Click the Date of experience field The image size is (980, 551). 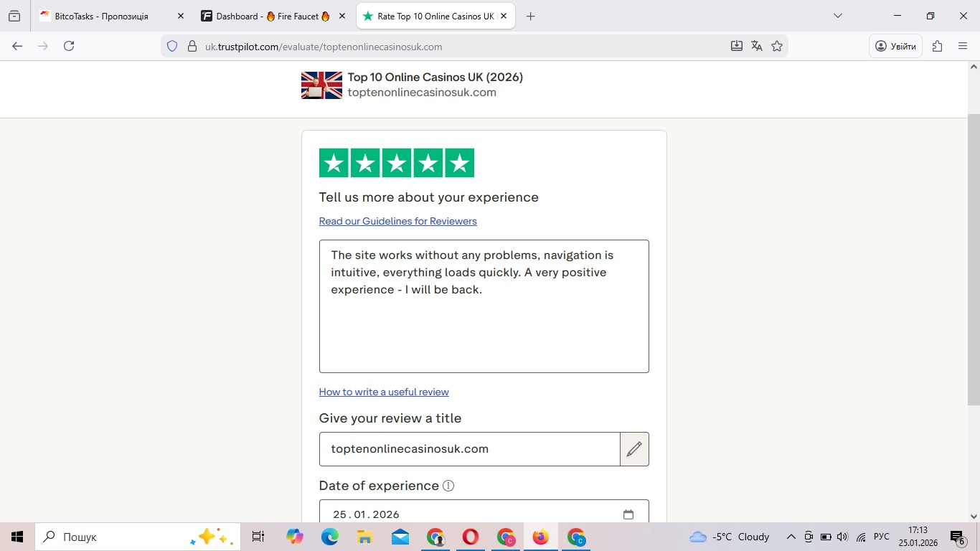tap(484, 512)
